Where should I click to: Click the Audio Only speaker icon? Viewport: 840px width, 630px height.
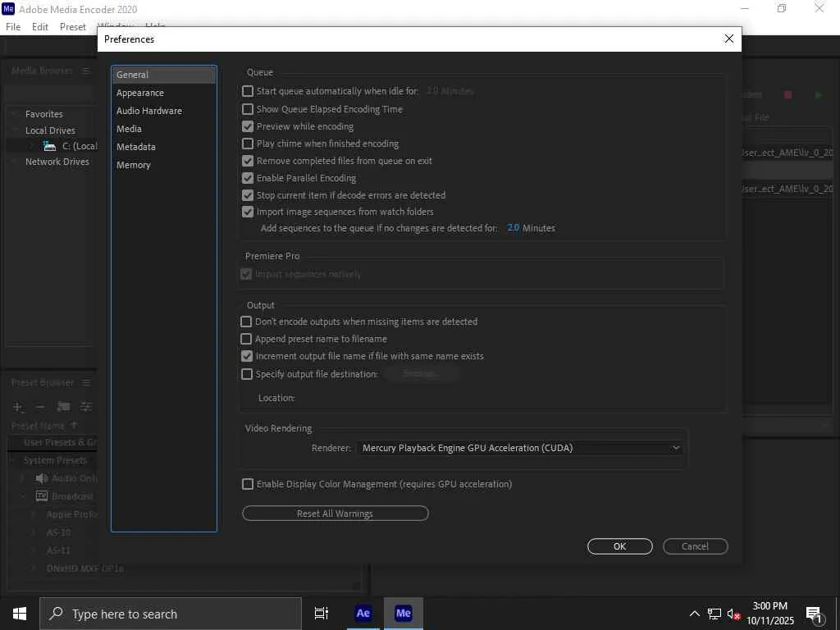(41, 478)
